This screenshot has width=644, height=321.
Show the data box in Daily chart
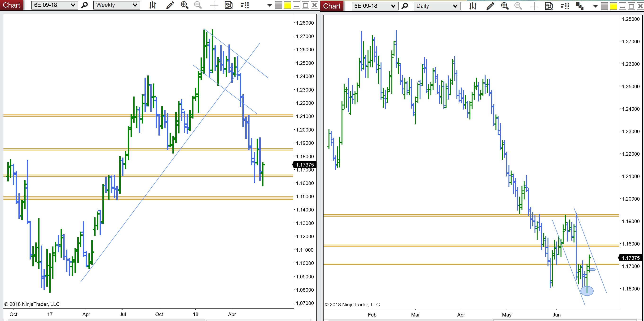tap(549, 6)
